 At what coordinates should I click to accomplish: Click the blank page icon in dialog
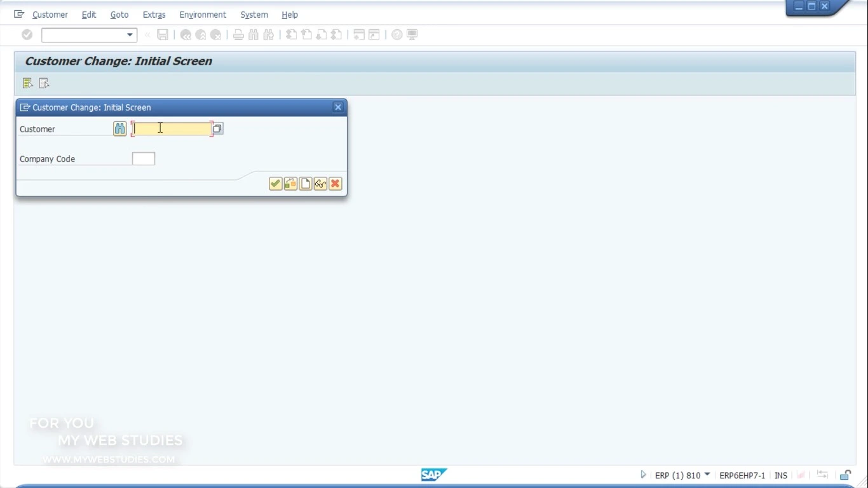pyautogui.click(x=306, y=184)
